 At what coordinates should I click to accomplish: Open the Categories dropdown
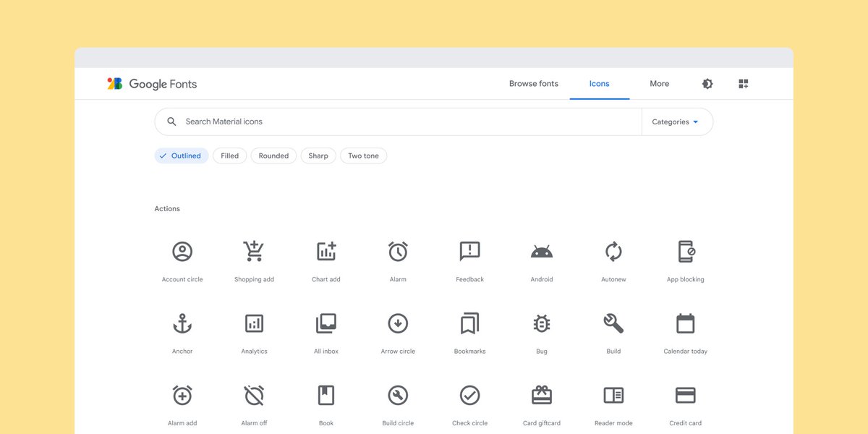tap(676, 122)
